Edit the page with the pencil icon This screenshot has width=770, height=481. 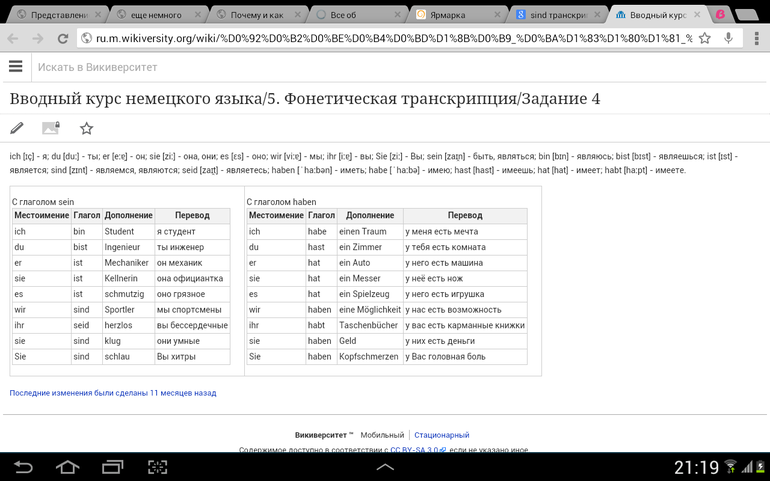(17, 128)
